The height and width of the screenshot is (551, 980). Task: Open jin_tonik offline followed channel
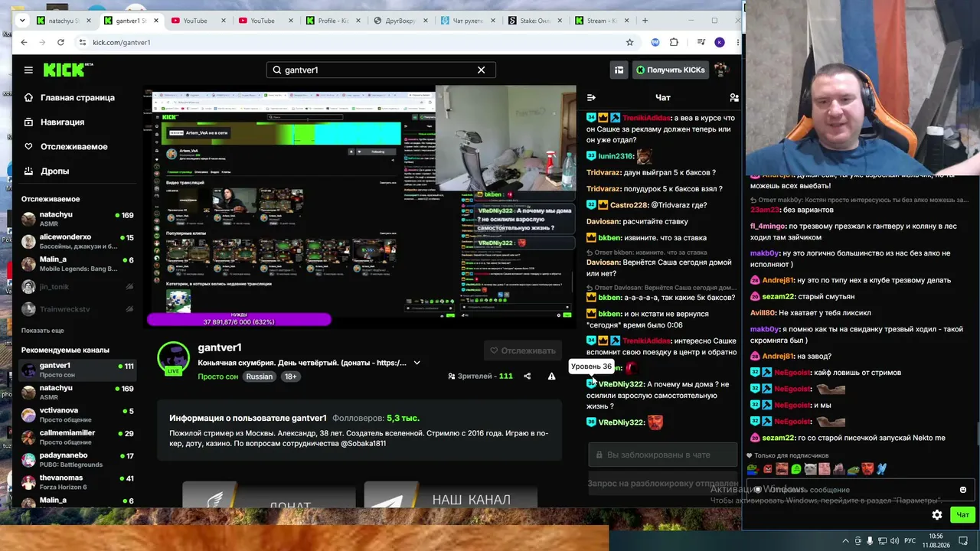(x=77, y=287)
